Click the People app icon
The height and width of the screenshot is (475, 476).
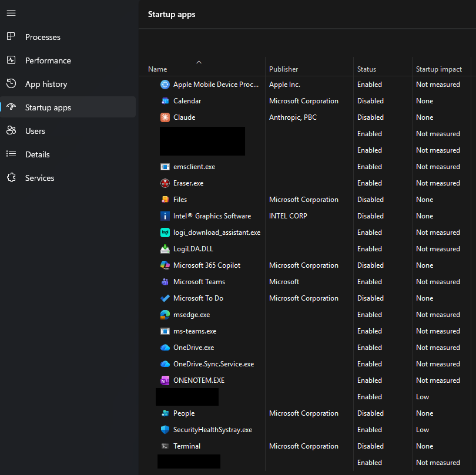[165, 413]
